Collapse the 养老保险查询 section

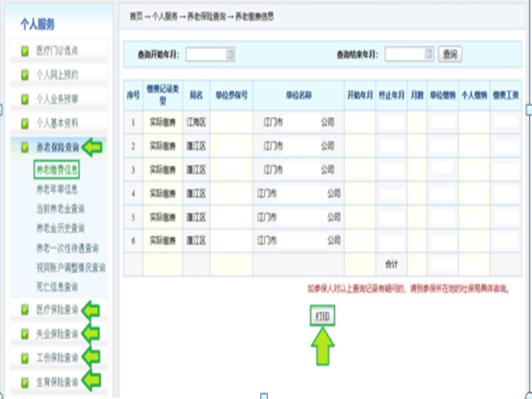(x=59, y=147)
